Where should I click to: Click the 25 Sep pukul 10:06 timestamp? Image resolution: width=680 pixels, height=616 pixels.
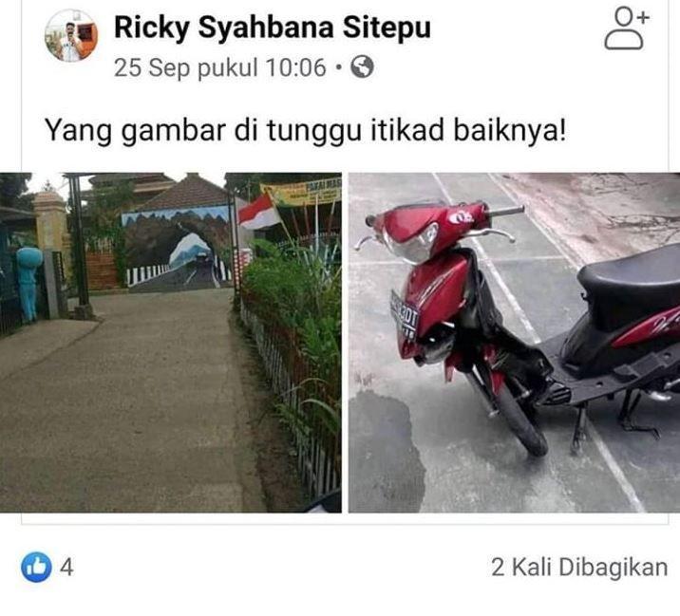point(220,67)
